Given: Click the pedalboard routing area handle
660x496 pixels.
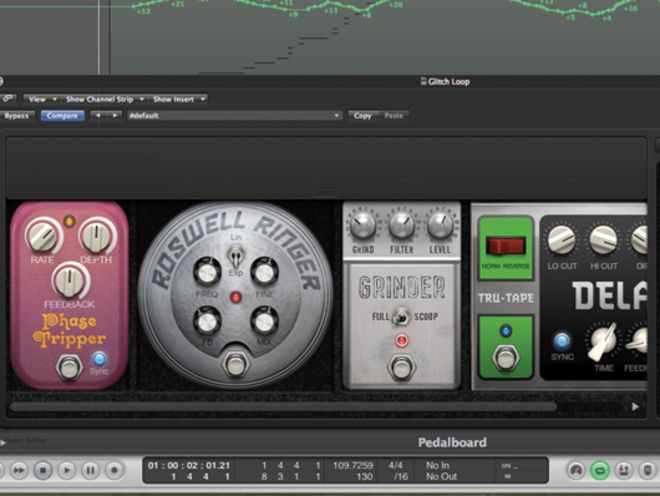Looking at the screenshot, I should pyautogui.click(x=326, y=193).
